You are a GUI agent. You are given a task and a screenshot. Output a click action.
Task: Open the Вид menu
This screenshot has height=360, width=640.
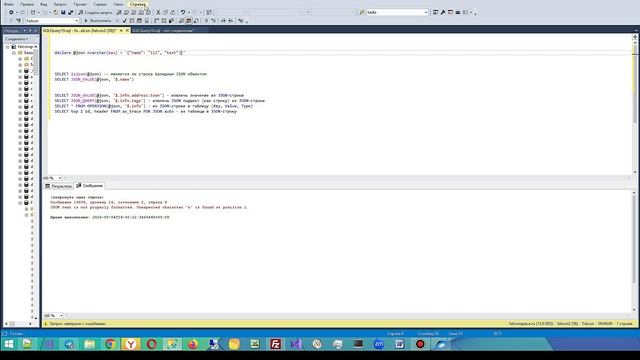[x=43, y=4]
